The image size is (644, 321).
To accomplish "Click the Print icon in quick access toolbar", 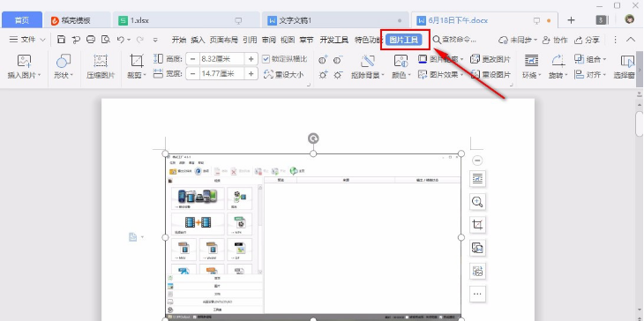I will coord(91,40).
